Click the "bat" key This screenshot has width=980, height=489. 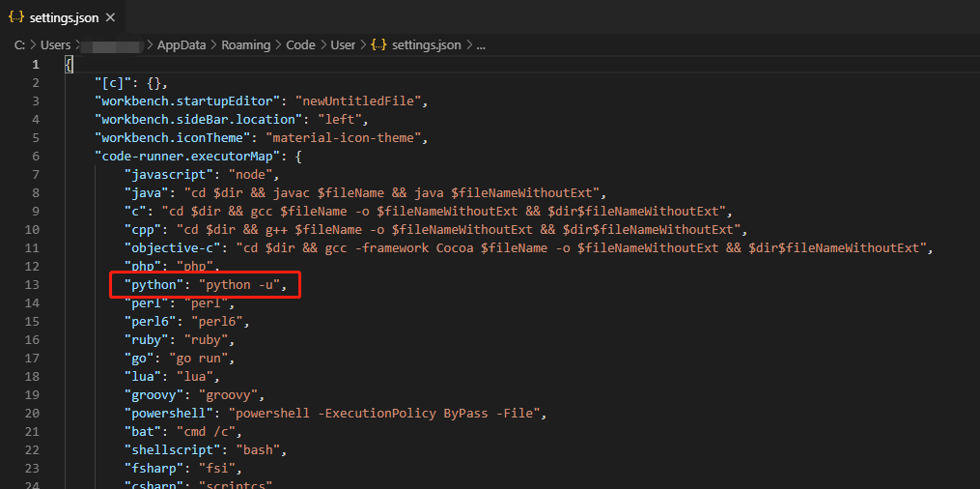(143, 431)
